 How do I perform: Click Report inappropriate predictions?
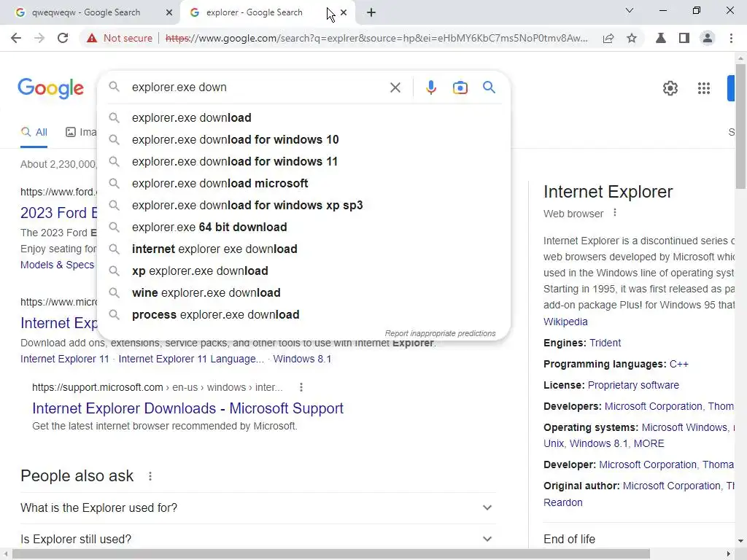pyautogui.click(x=440, y=333)
